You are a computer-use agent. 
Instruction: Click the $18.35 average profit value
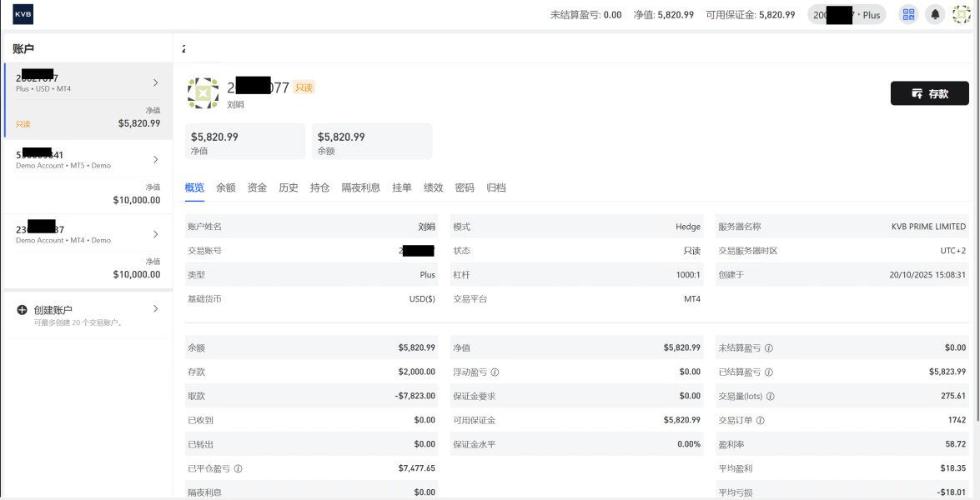953,468
